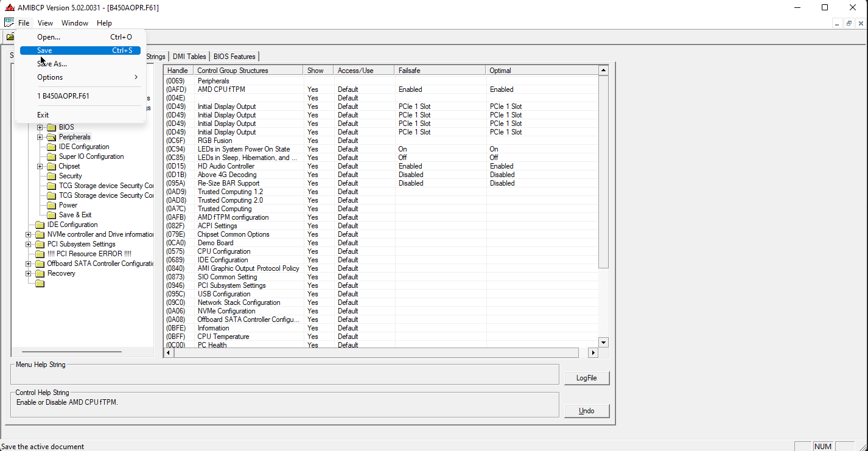Screen dimensions: 868x451
Task: Click the BIOS folder icon in tree
Action: coord(51,127)
